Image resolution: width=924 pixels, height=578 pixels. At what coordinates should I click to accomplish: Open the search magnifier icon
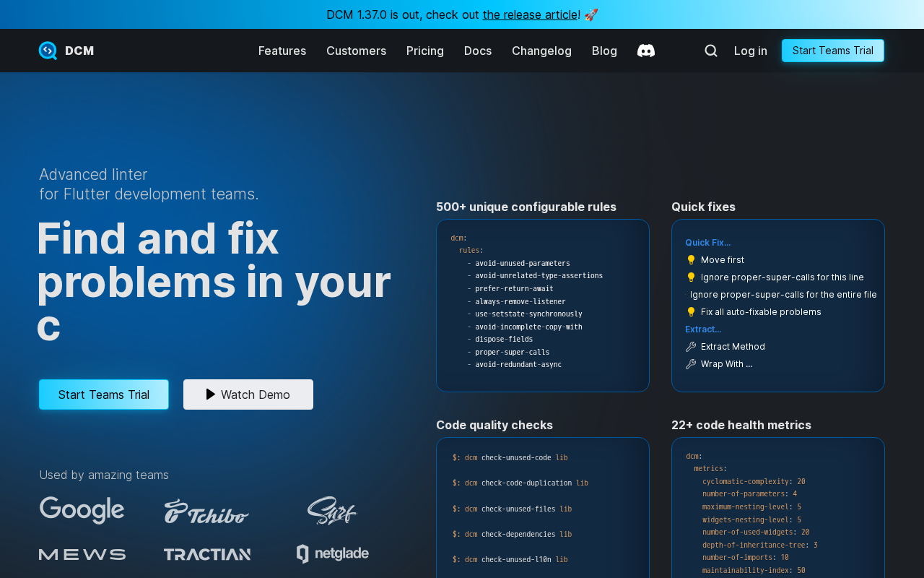pyautogui.click(x=711, y=51)
